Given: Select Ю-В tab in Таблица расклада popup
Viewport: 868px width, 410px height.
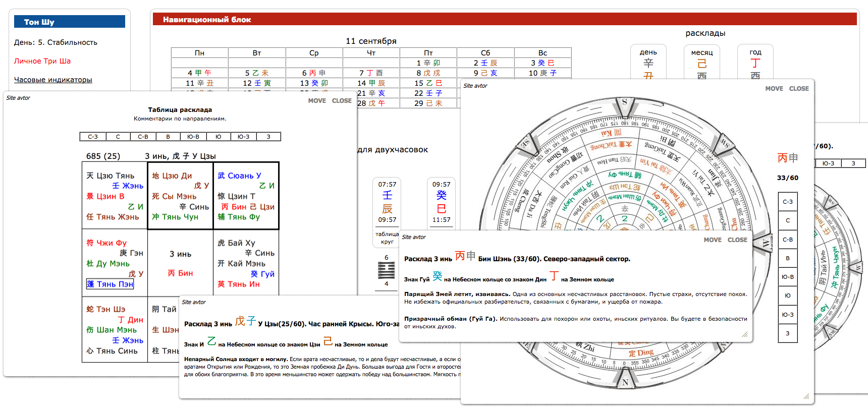Looking at the screenshot, I should 193,137.
